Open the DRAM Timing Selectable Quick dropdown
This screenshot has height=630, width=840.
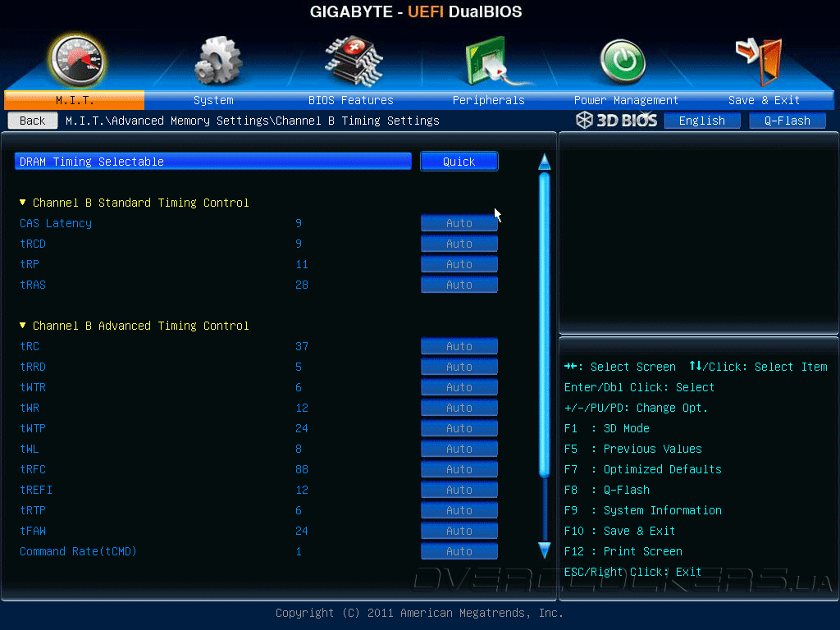point(459,162)
